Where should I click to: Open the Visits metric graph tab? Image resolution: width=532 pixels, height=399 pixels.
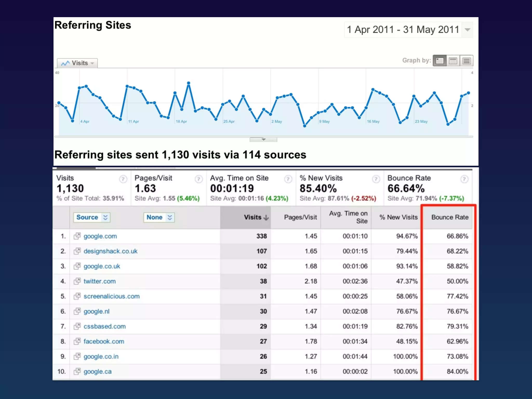77,63
